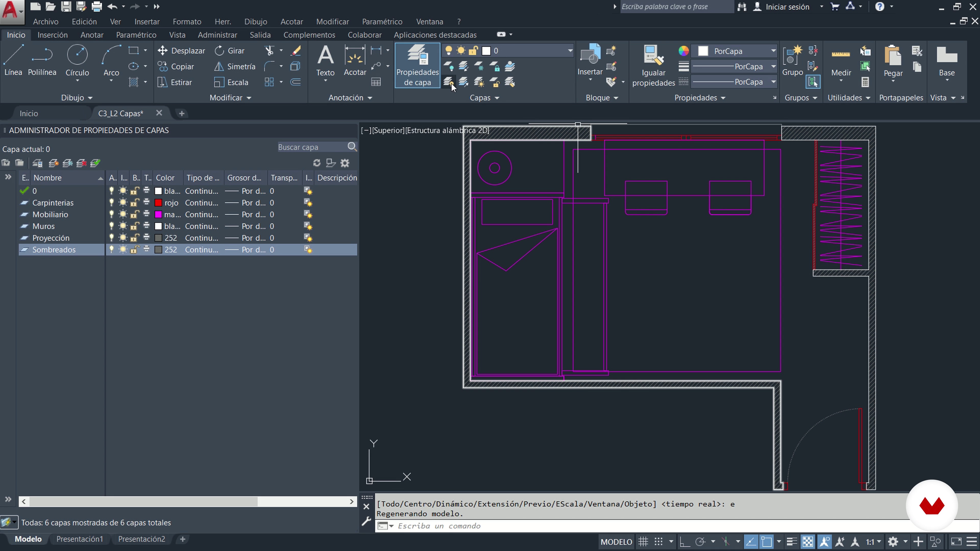The image size is (980, 551).
Task: Toggle ortho mode in status bar
Action: (684, 542)
